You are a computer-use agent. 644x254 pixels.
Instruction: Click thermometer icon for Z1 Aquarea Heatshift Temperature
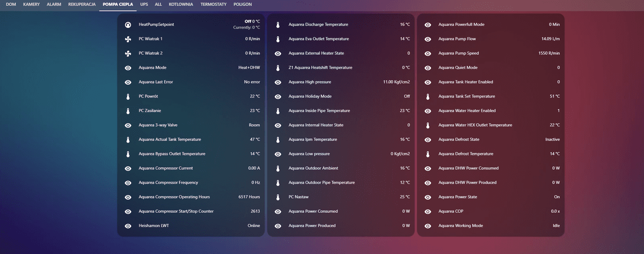(278, 68)
